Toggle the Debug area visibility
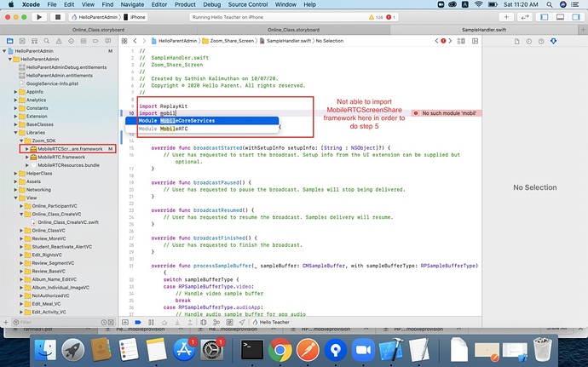 coord(560,17)
